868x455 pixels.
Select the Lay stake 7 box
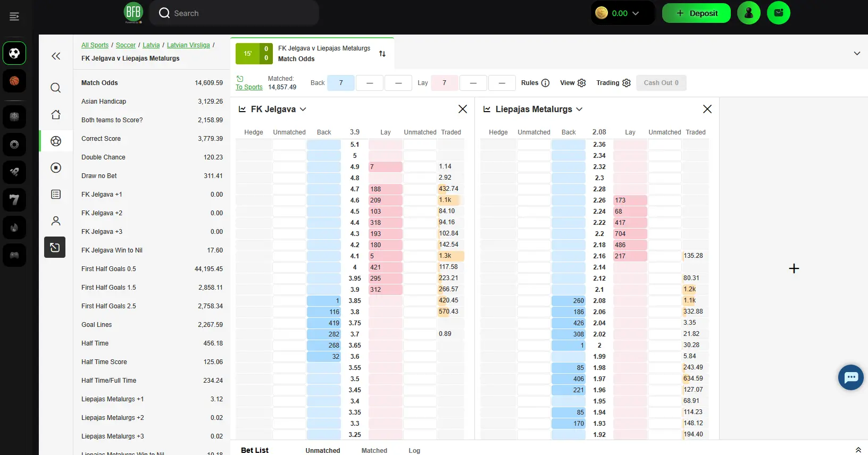click(444, 83)
